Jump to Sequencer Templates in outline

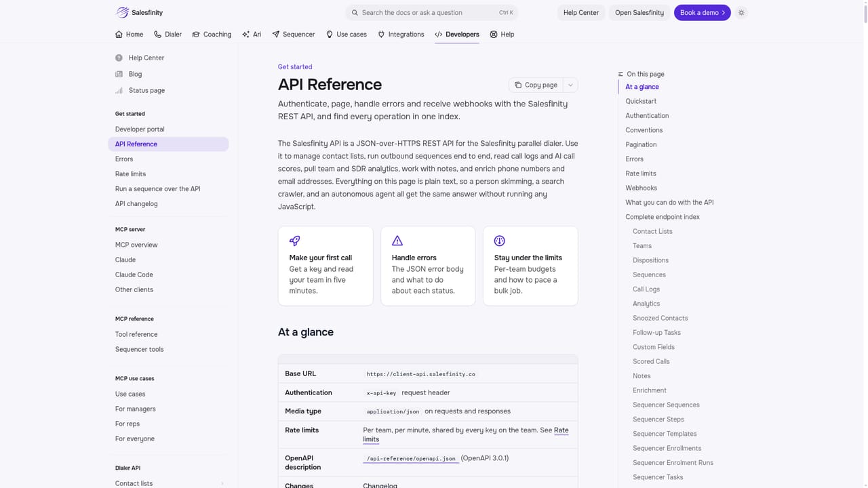pyautogui.click(x=665, y=434)
